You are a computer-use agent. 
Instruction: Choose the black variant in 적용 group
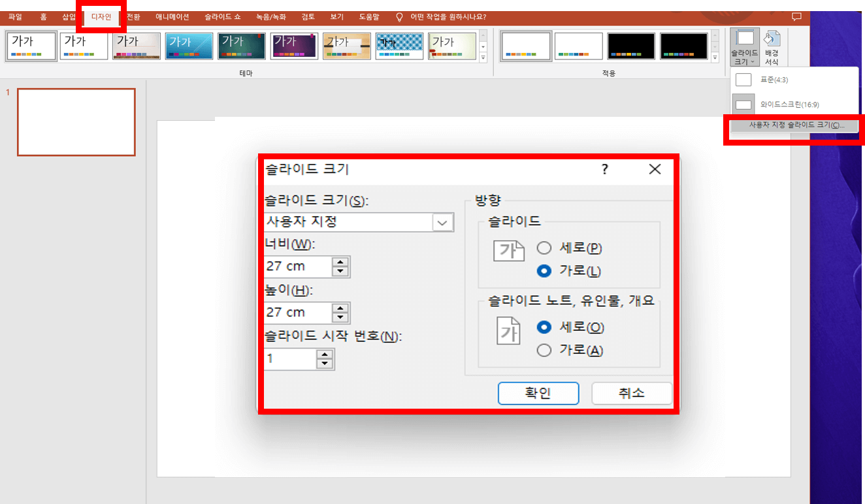[x=630, y=46]
